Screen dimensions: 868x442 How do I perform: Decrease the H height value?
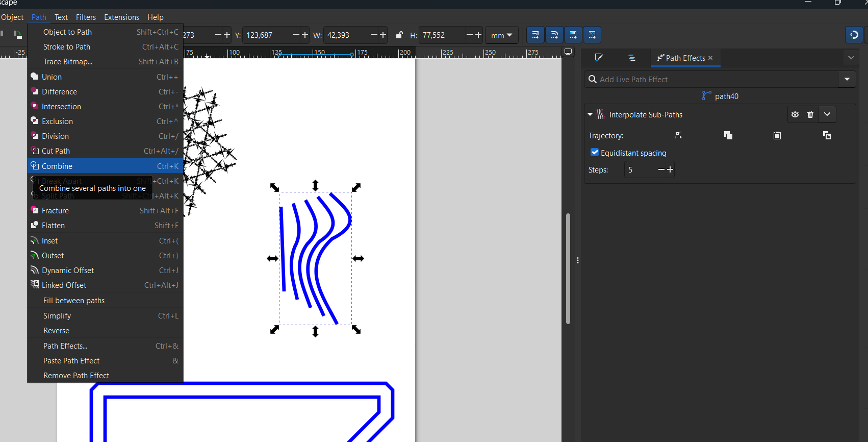pyautogui.click(x=469, y=35)
